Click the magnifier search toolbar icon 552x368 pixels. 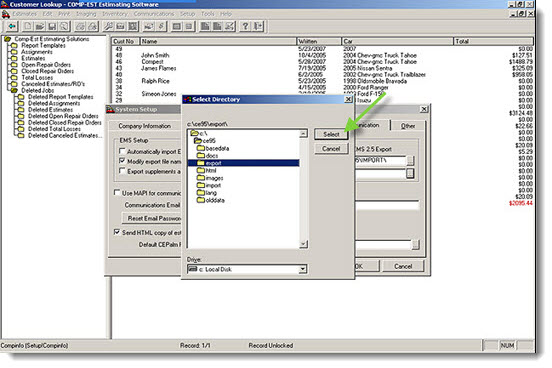pos(64,26)
